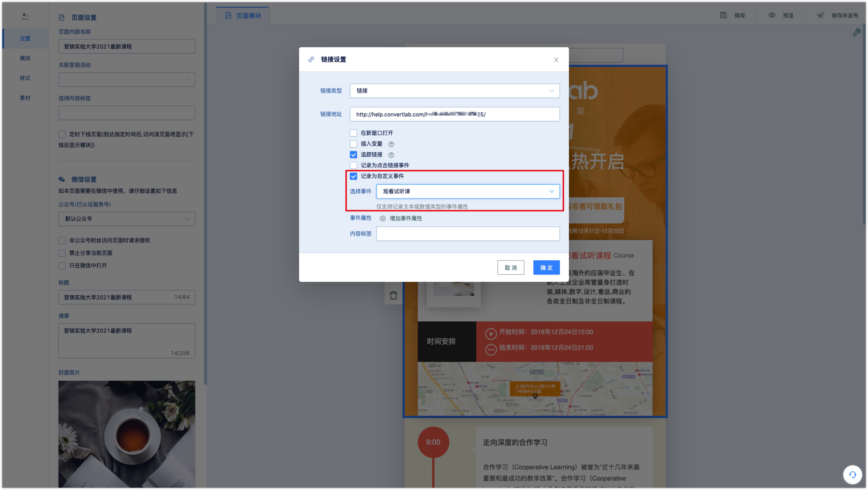868x490 pixels.
Task: Click the 时间安排 black block
Action: [447, 341]
